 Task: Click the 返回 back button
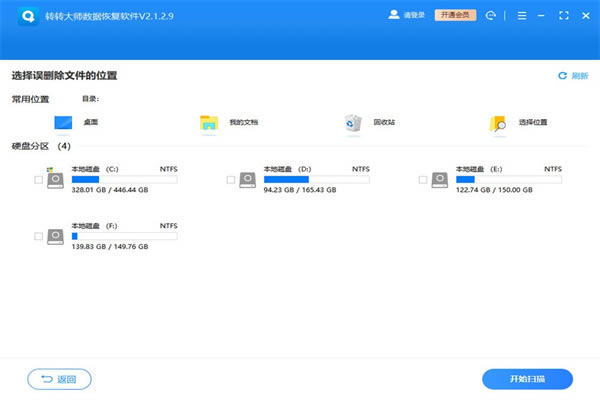click(x=59, y=379)
